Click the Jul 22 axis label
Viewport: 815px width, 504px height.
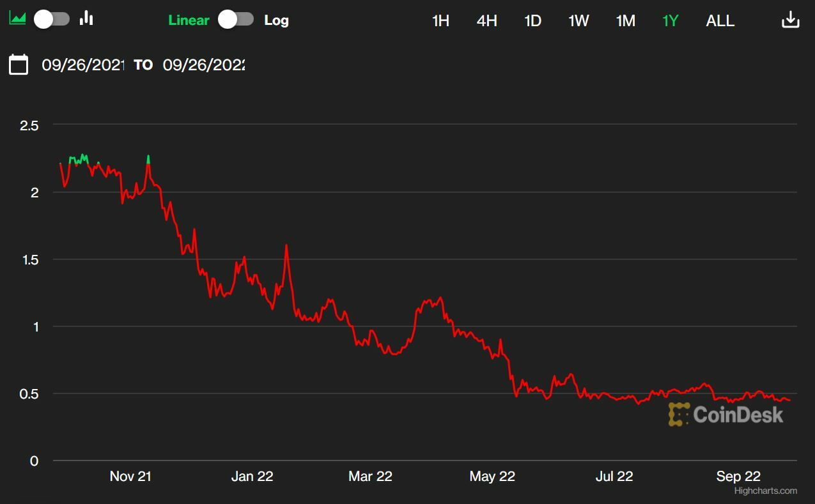[x=614, y=477]
